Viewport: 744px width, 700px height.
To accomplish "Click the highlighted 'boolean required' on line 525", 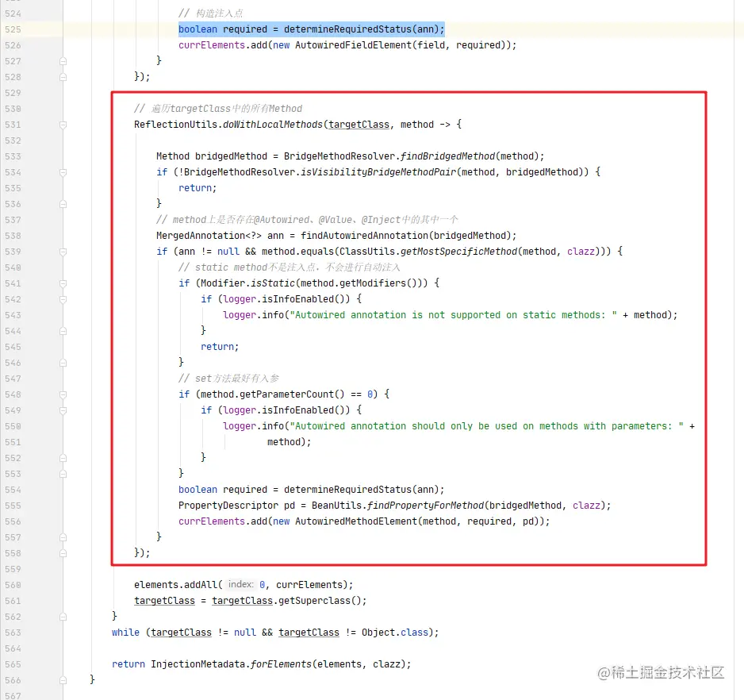I will tap(223, 29).
